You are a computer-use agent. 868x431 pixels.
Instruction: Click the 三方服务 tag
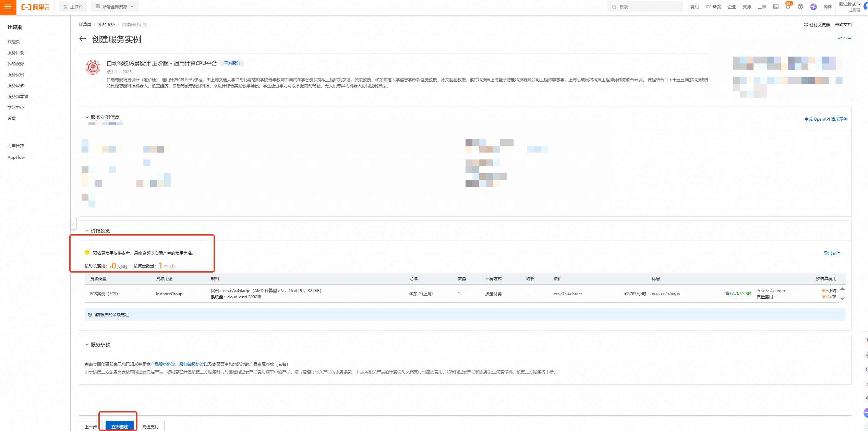tap(232, 63)
